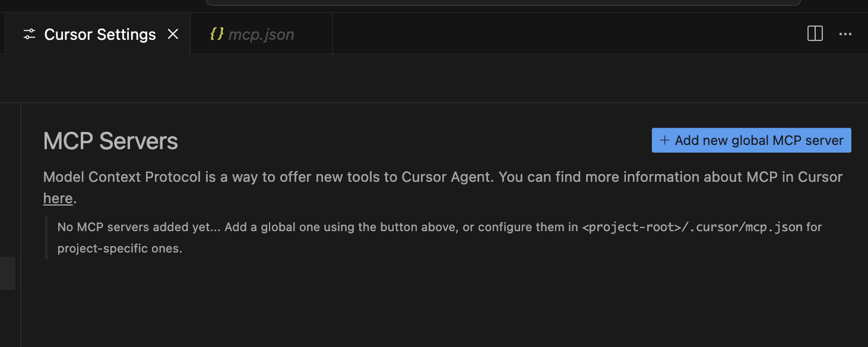Follow the "here" link for MCP information
This screenshot has height=347, width=868.
tap(58, 198)
